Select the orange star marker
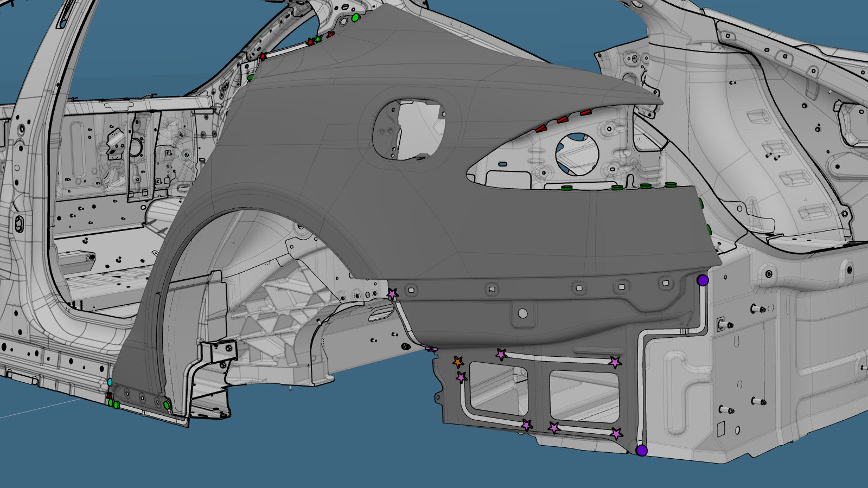868x488 pixels. 458,362
